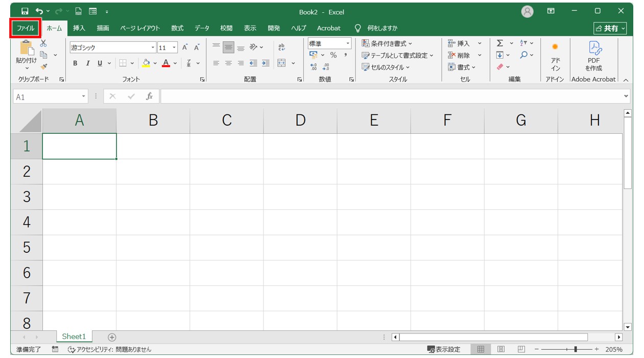Open 表示設定 in the status bar
Screen dimensions: 644x358
(443, 349)
